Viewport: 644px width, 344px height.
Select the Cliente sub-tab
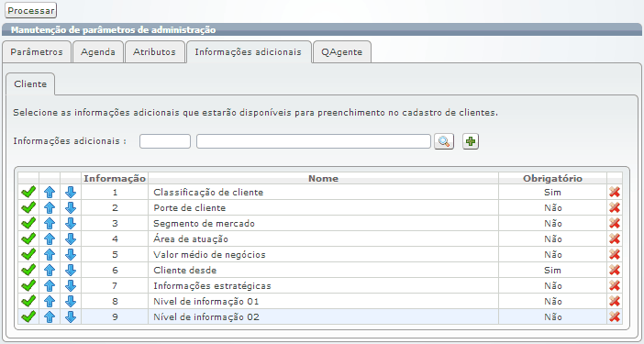(30, 84)
